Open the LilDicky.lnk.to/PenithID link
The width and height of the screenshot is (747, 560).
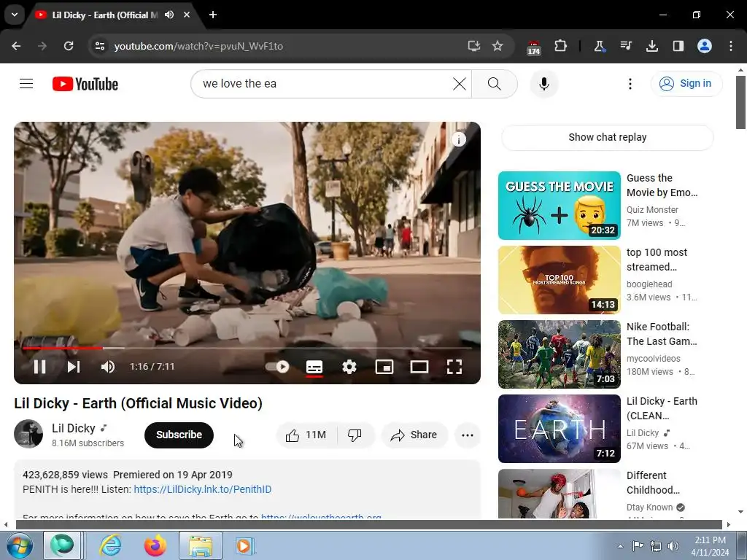(203, 489)
